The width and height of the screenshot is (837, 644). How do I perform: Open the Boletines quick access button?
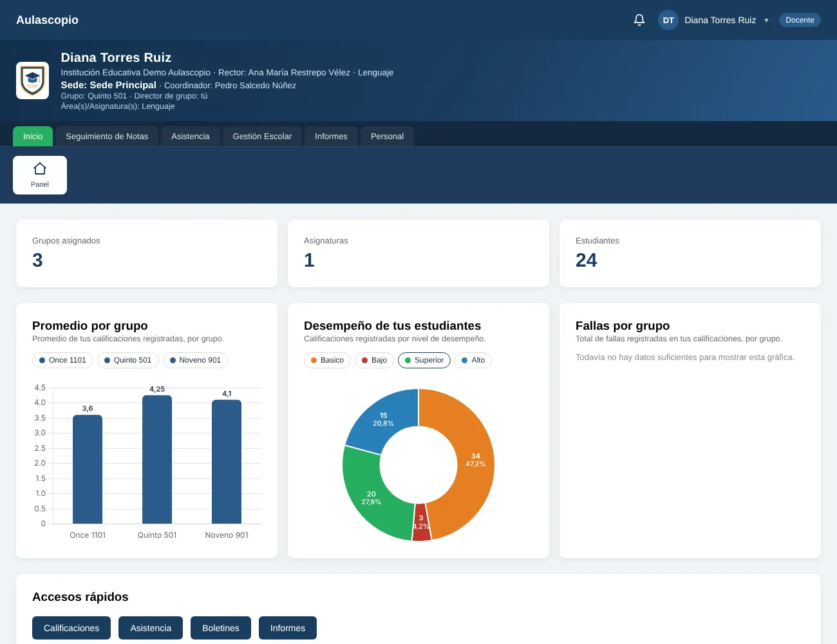coord(221,628)
